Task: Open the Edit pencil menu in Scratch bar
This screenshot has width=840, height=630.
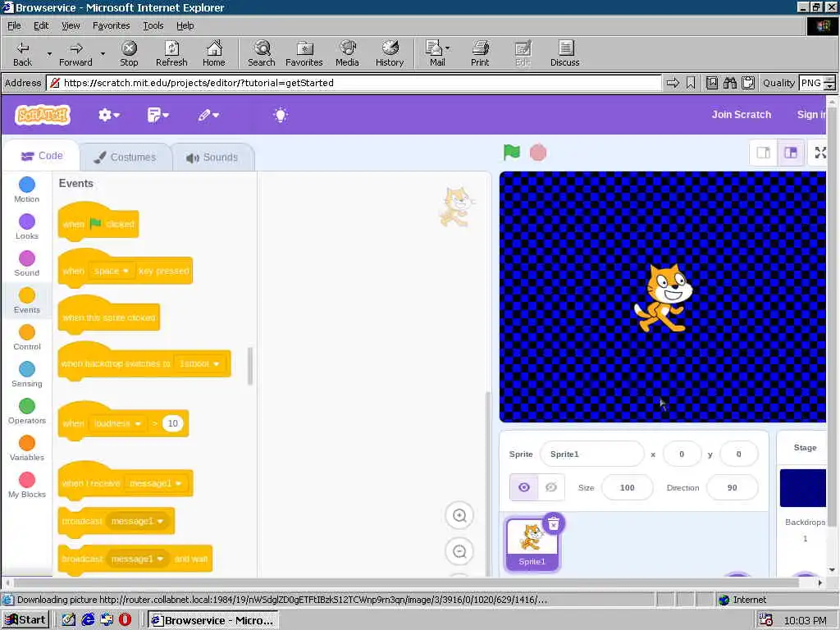Action: [208, 115]
